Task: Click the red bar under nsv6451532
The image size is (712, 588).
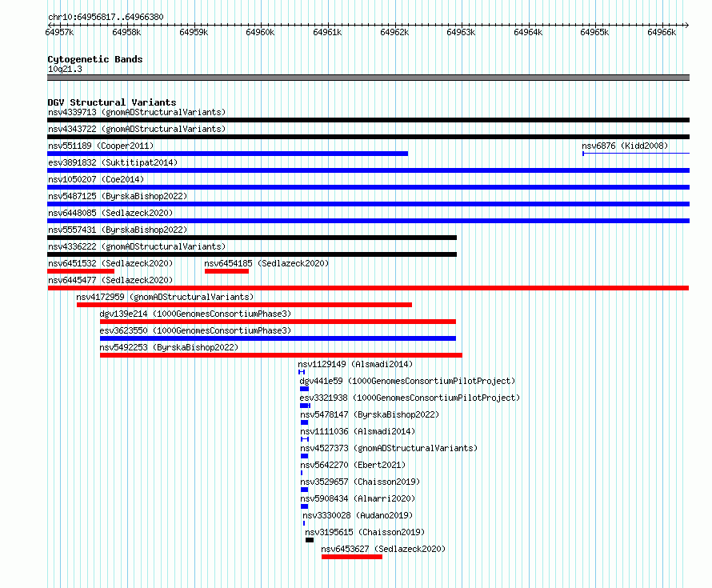Action: 81,271
